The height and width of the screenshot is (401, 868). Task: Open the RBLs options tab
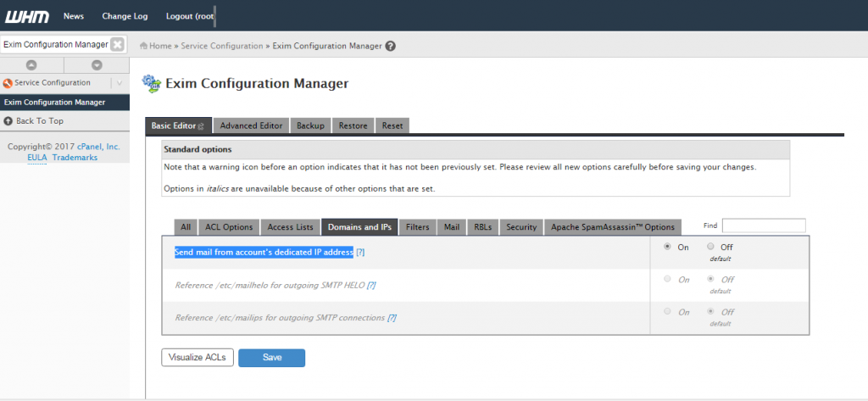tap(484, 227)
